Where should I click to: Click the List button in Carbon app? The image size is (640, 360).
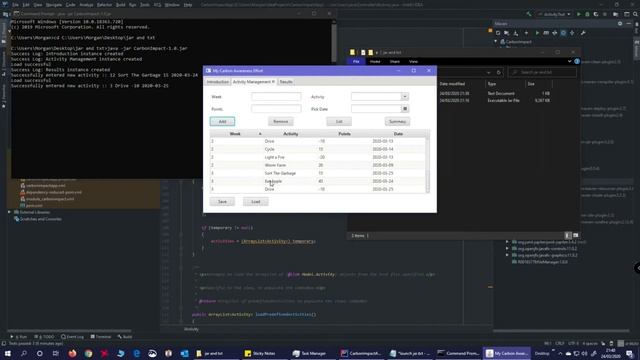pyautogui.click(x=339, y=122)
